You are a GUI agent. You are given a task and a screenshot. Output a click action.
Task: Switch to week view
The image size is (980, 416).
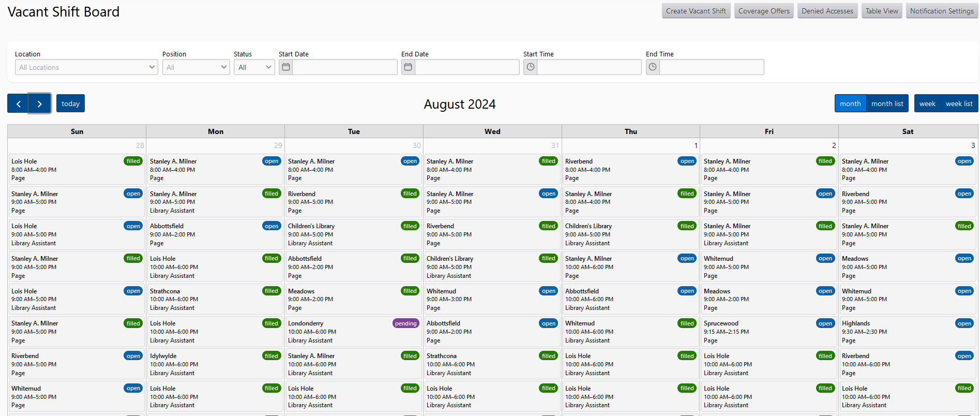tap(927, 103)
